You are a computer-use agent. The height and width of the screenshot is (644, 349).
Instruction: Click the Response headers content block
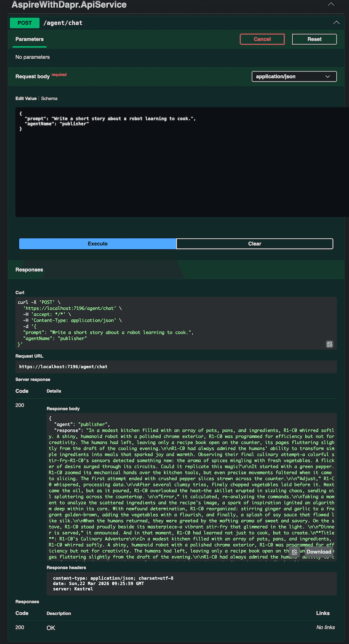tap(192, 583)
